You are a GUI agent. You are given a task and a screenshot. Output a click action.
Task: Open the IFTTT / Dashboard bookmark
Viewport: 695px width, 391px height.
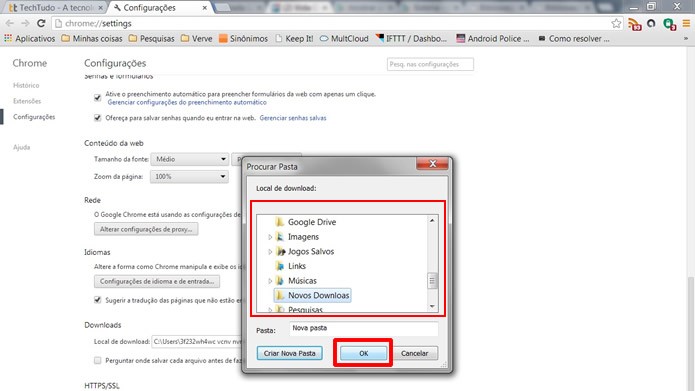(x=411, y=39)
